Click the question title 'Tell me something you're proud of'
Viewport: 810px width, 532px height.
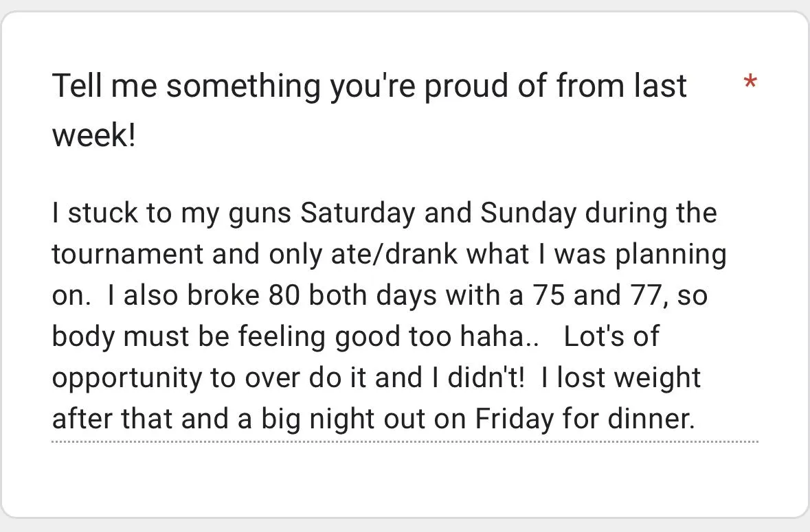[x=369, y=86]
